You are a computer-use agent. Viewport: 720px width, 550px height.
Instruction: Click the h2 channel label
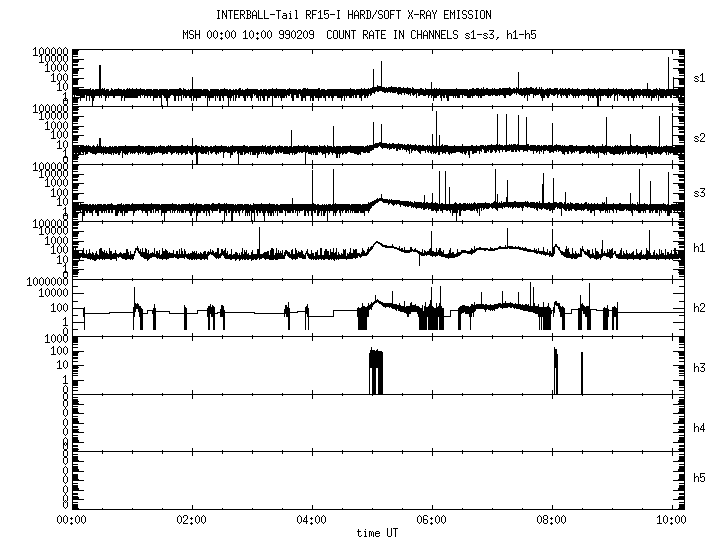pos(699,307)
